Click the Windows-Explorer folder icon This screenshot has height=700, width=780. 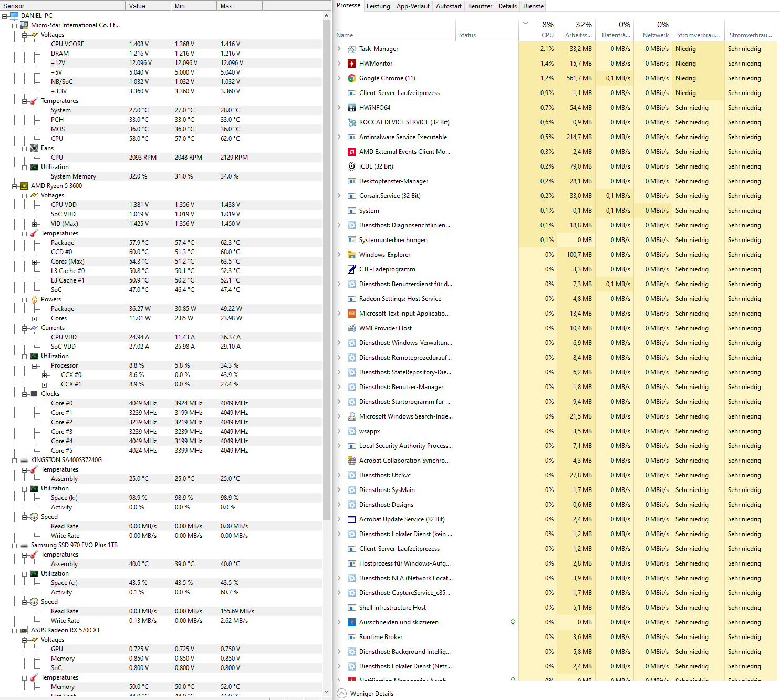coord(352,255)
